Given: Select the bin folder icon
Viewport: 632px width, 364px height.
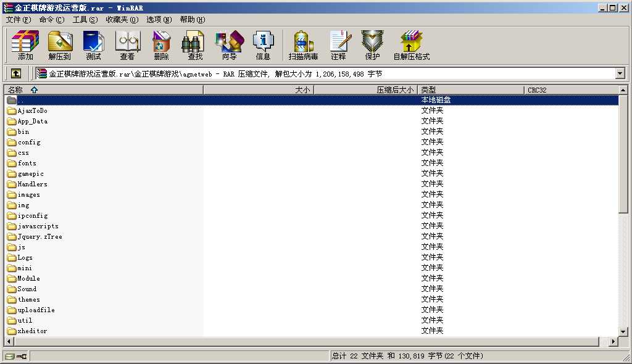Looking at the screenshot, I should coord(12,132).
